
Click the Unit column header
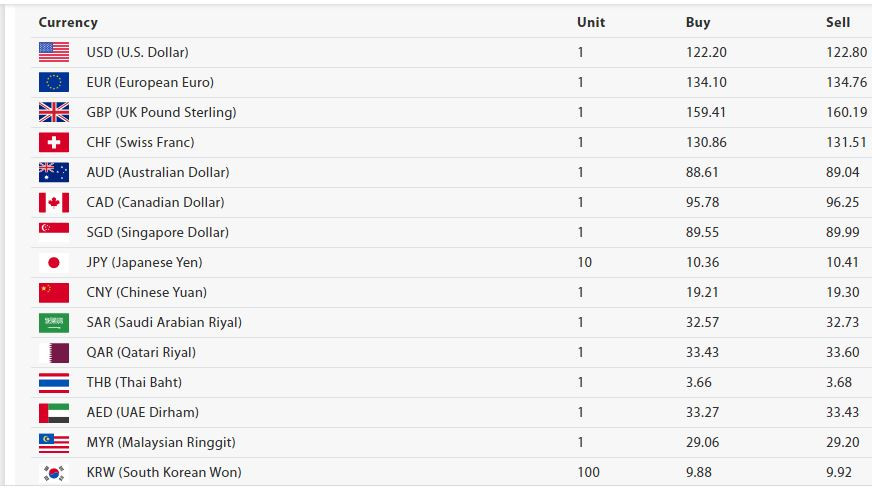591,22
